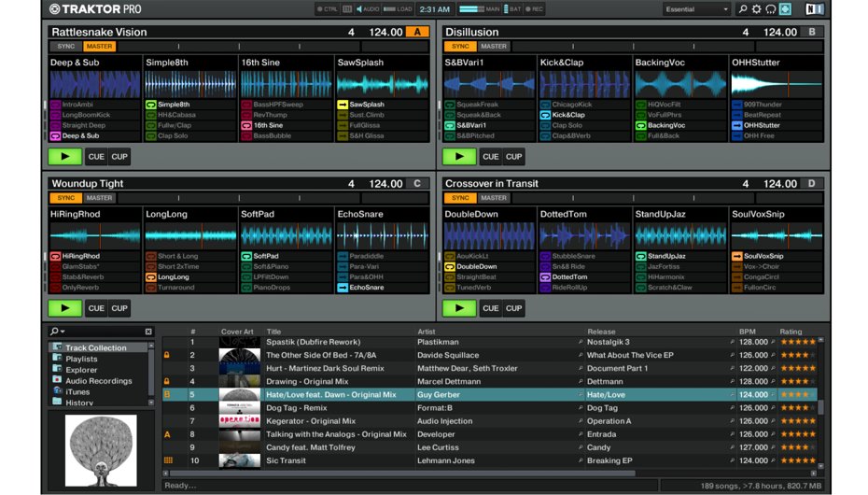Set star rating for Sic Transit
The width and height of the screenshot is (868, 495).
point(798,460)
